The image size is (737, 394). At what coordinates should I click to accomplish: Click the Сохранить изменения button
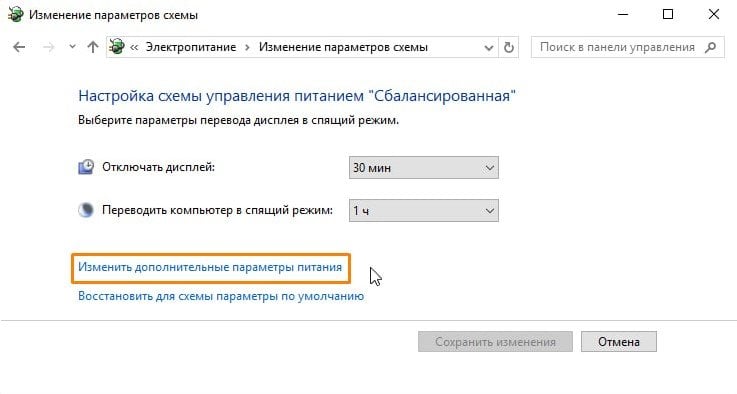tap(495, 341)
